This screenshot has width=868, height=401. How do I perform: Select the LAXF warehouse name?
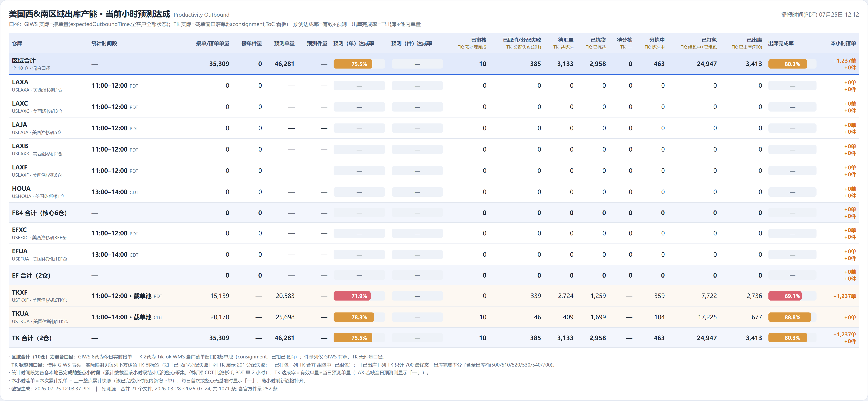click(x=20, y=167)
